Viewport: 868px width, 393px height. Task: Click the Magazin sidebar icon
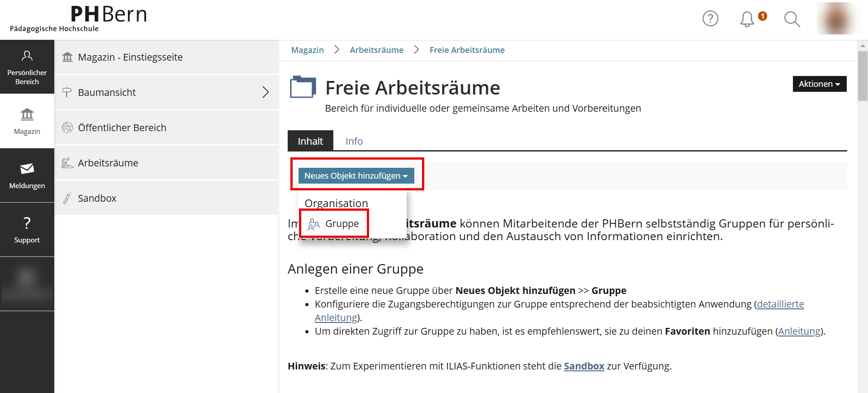(27, 121)
